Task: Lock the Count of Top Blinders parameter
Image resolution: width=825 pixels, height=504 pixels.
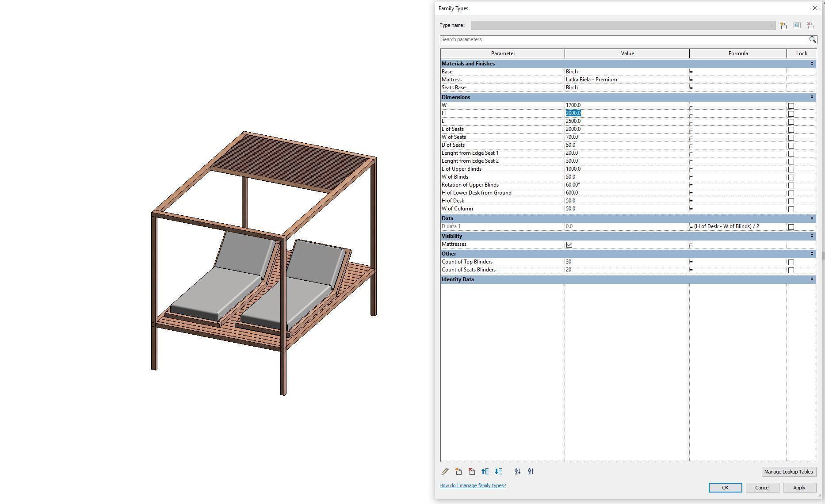Action: click(x=791, y=262)
